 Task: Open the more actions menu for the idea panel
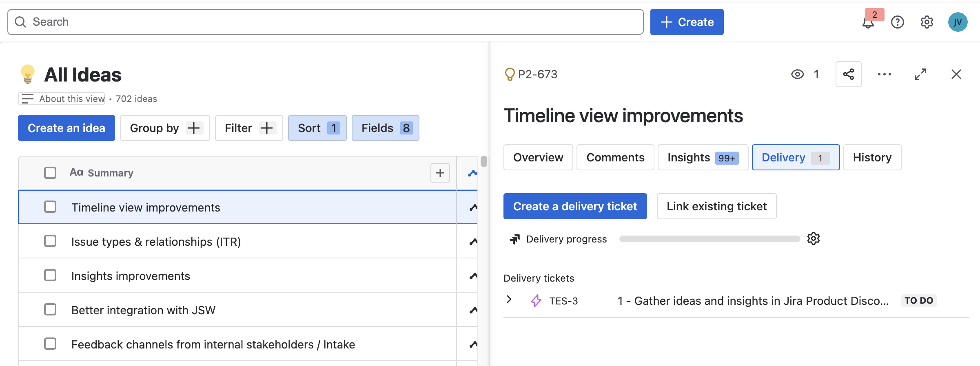[x=884, y=74]
